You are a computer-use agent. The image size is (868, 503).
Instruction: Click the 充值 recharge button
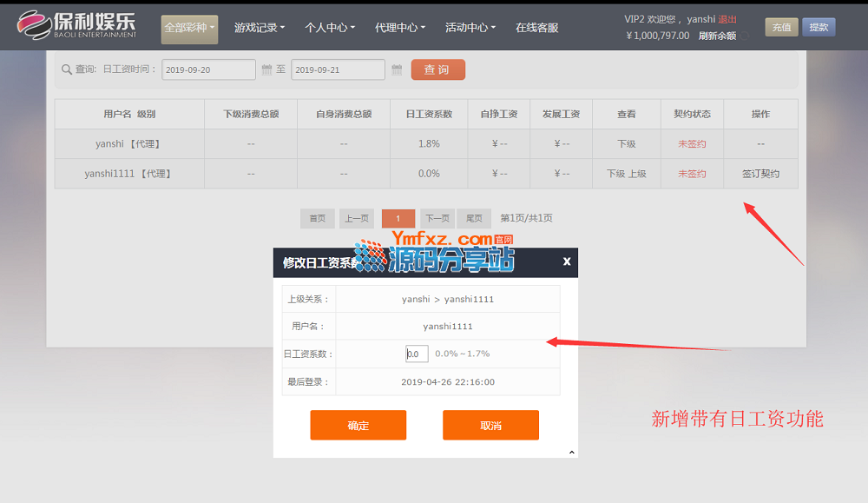781,27
